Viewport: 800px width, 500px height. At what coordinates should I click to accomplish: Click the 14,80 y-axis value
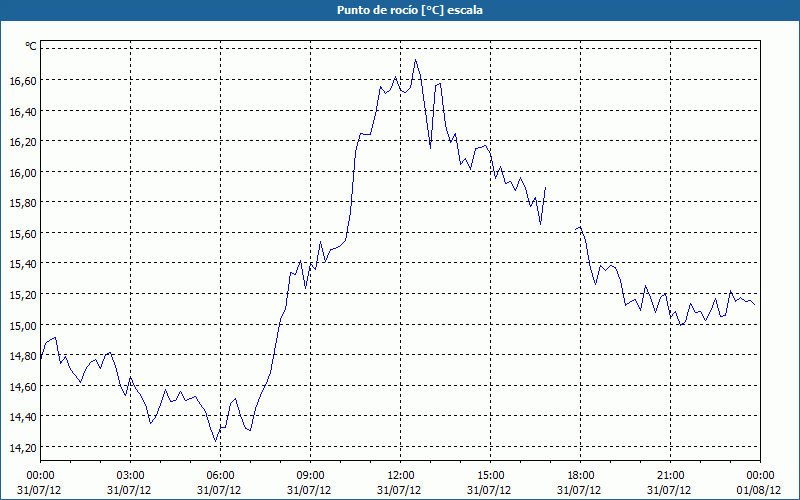(x=23, y=356)
